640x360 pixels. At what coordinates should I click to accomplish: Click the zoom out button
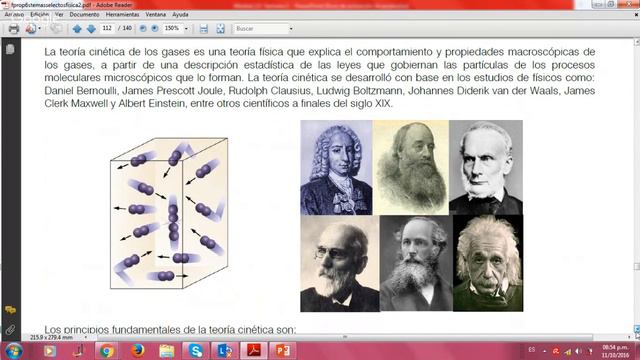pos(143,29)
